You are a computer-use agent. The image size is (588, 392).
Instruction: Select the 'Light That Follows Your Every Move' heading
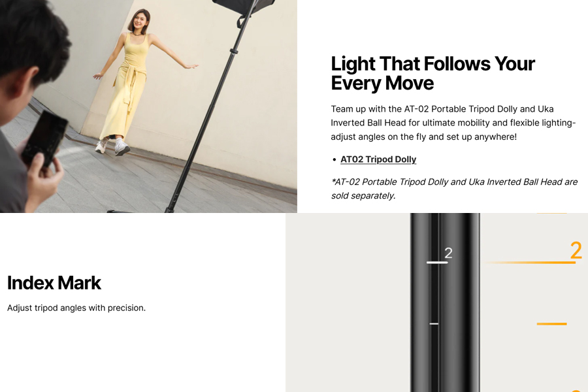(433, 73)
